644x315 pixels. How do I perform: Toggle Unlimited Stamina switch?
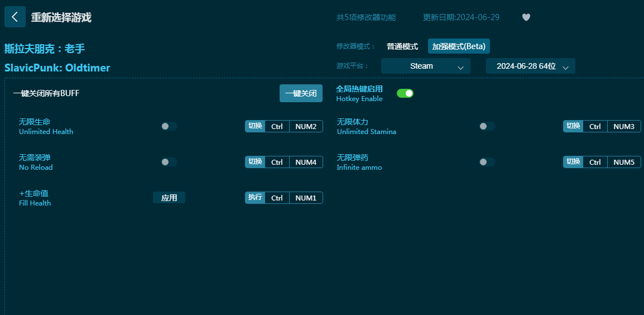(x=487, y=126)
